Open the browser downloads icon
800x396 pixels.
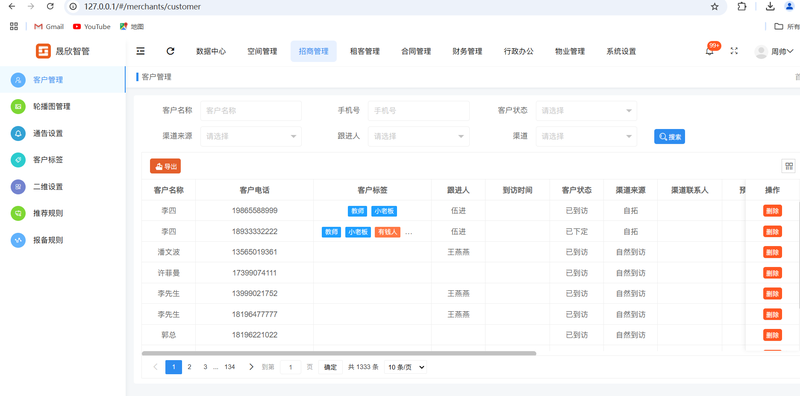(x=770, y=7)
